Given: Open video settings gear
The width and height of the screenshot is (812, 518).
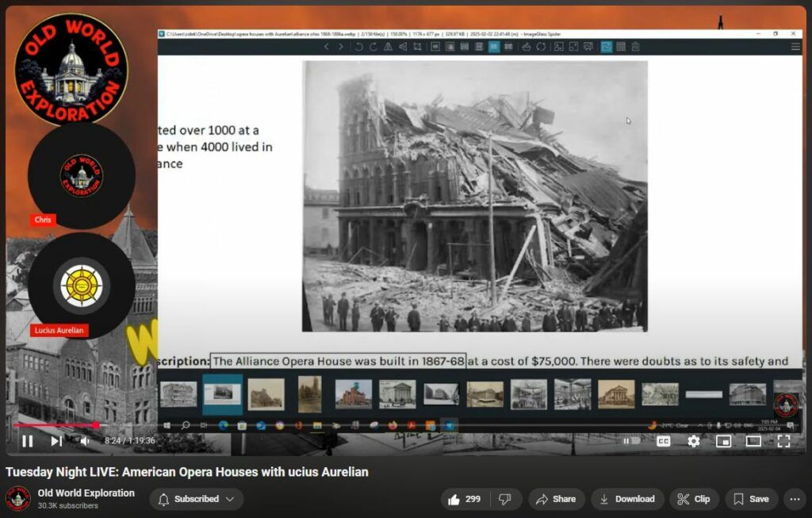Looking at the screenshot, I should pos(694,441).
